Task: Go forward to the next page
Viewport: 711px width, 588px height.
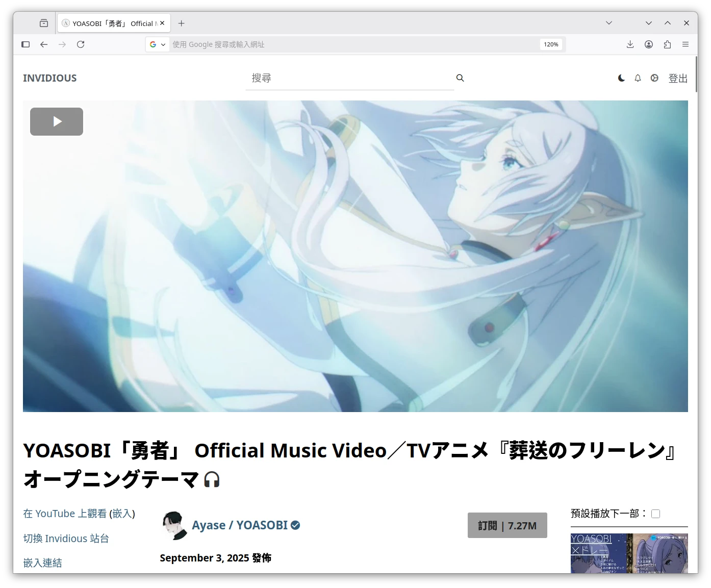Action: pos(62,44)
